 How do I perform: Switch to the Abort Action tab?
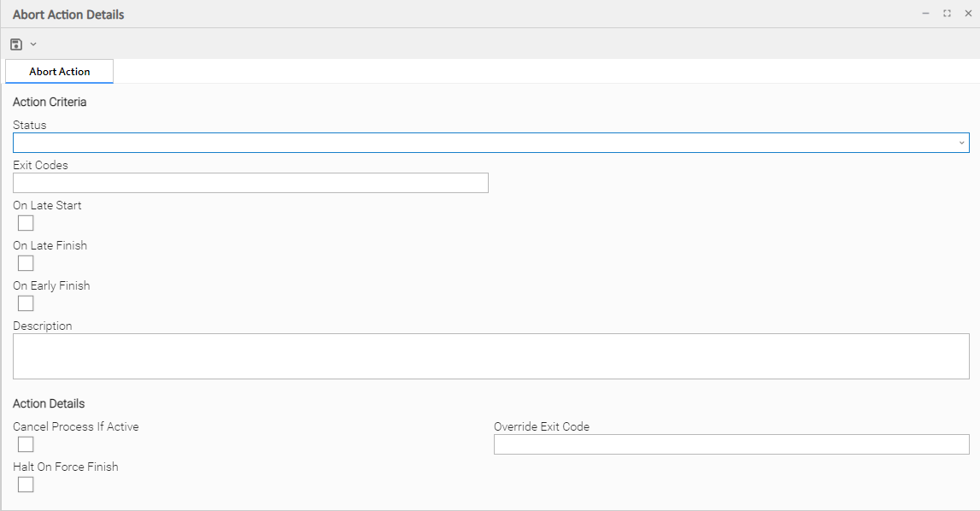60,72
